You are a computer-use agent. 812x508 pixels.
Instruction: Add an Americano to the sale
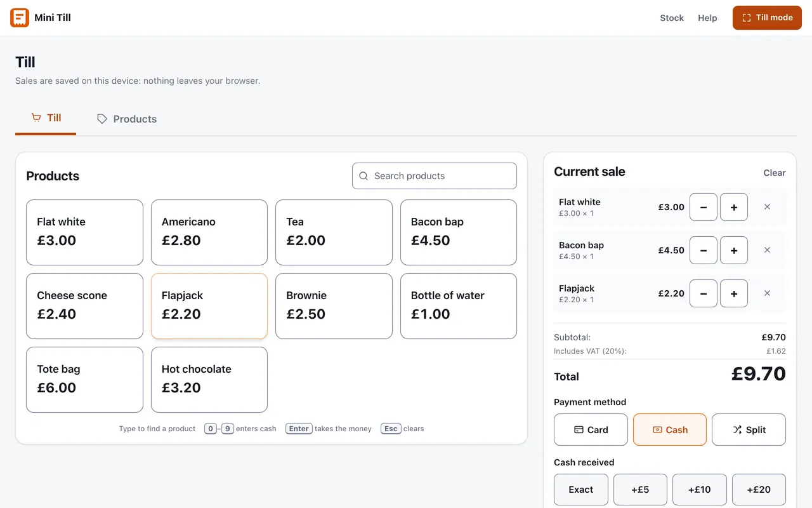(x=209, y=232)
